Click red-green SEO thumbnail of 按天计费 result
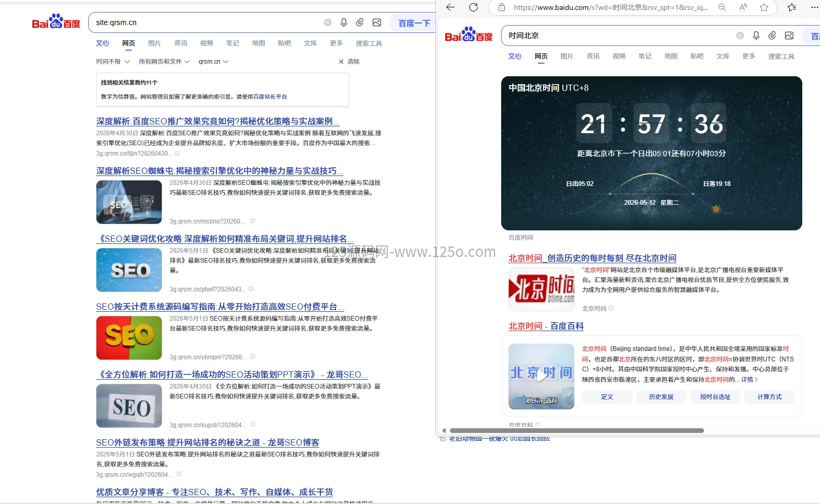The image size is (820, 504). point(129,338)
